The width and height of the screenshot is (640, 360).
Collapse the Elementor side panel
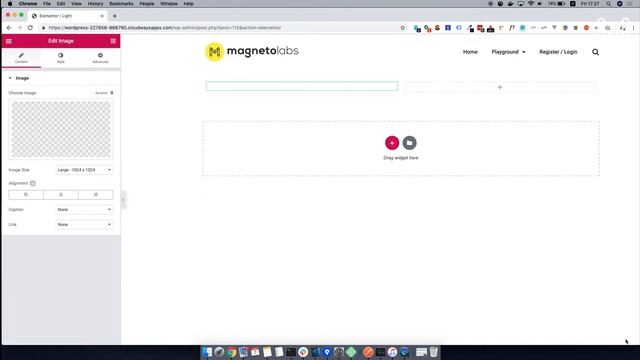pyautogui.click(x=123, y=200)
